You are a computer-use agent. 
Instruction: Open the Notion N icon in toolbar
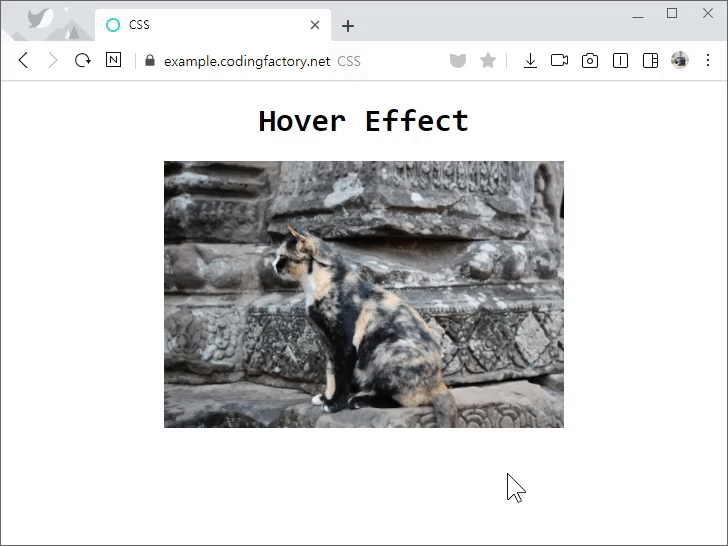click(x=113, y=60)
